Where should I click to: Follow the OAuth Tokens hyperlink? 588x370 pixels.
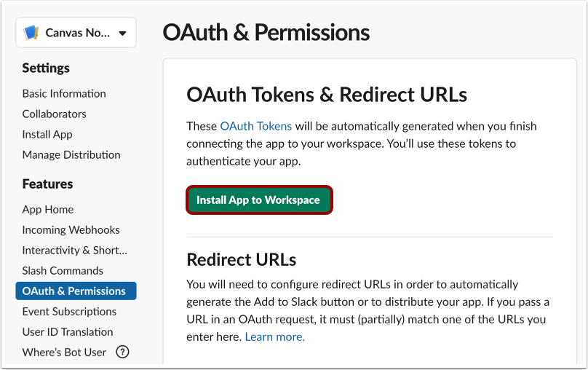(x=255, y=126)
